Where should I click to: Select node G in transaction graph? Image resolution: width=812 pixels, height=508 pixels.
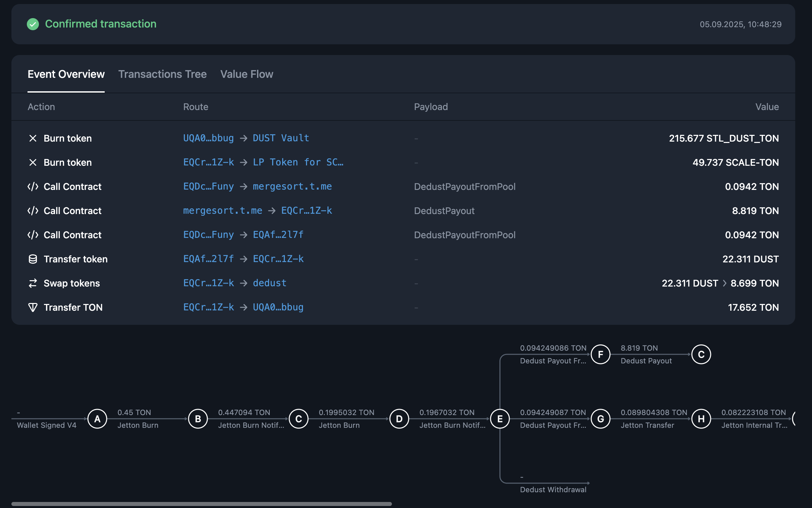(x=600, y=419)
